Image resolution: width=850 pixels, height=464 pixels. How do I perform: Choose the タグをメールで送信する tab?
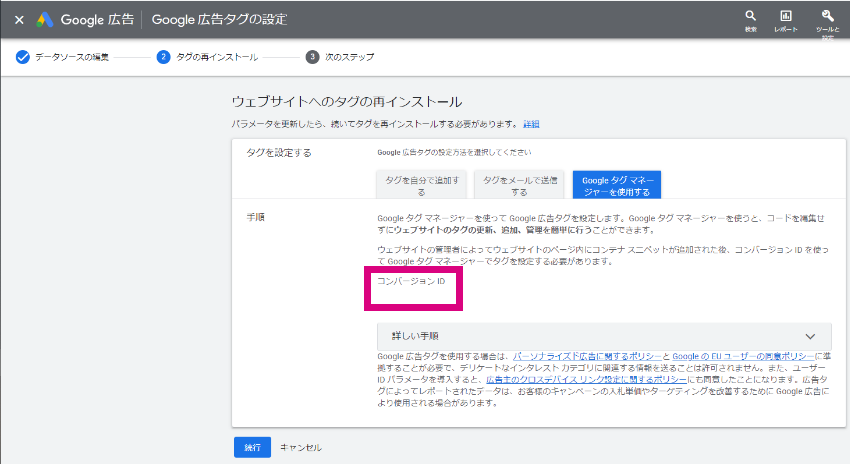click(519, 185)
